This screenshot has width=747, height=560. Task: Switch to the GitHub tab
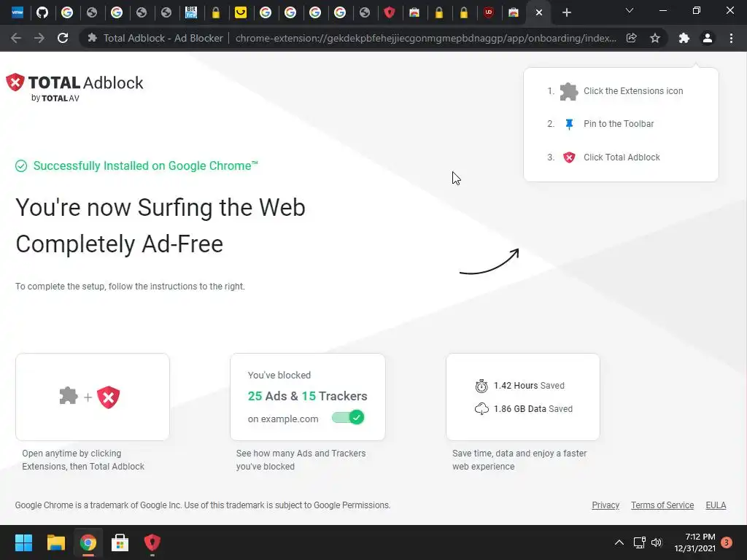42,13
